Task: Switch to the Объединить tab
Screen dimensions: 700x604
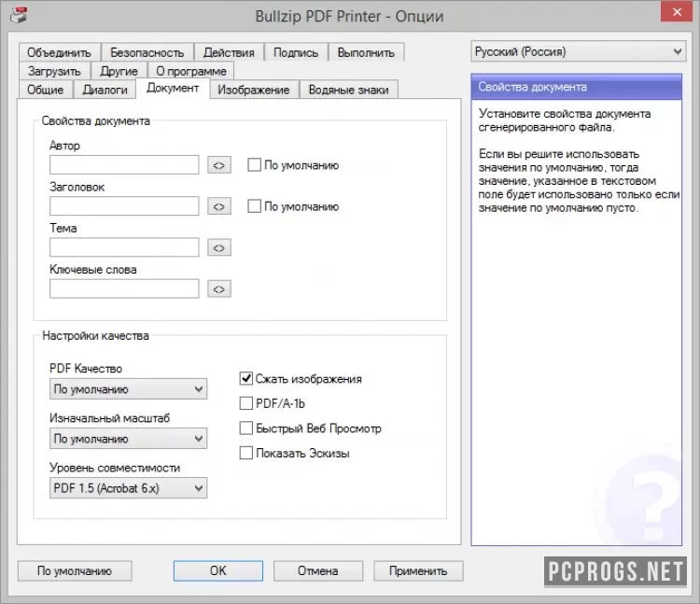Action: coord(60,52)
